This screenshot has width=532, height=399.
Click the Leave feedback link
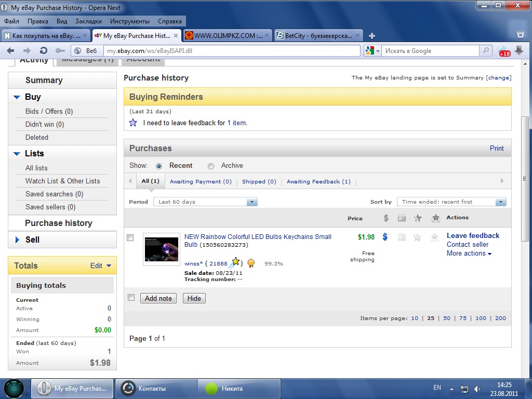click(x=473, y=235)
